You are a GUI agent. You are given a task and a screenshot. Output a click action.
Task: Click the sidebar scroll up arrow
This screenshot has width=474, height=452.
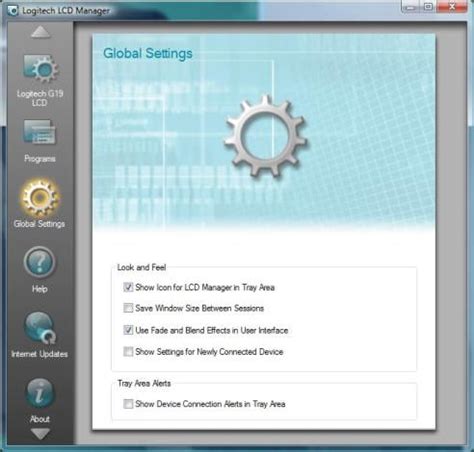coord(40,32)
